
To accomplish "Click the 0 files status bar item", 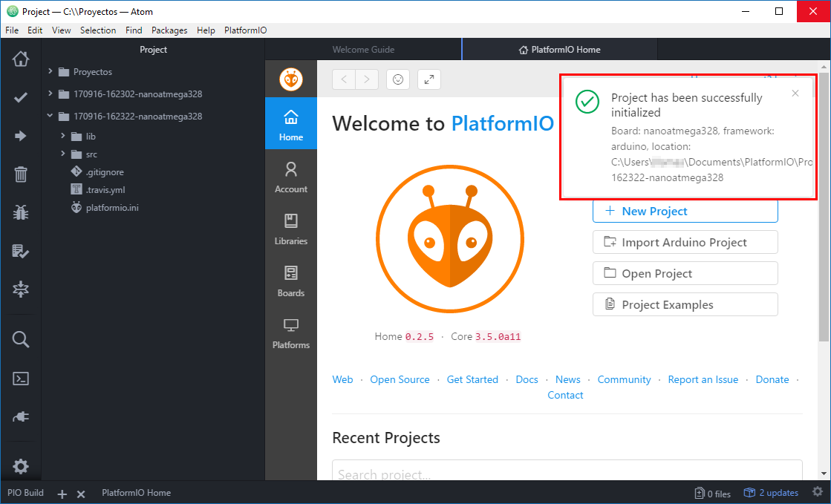I will point(713,494).
